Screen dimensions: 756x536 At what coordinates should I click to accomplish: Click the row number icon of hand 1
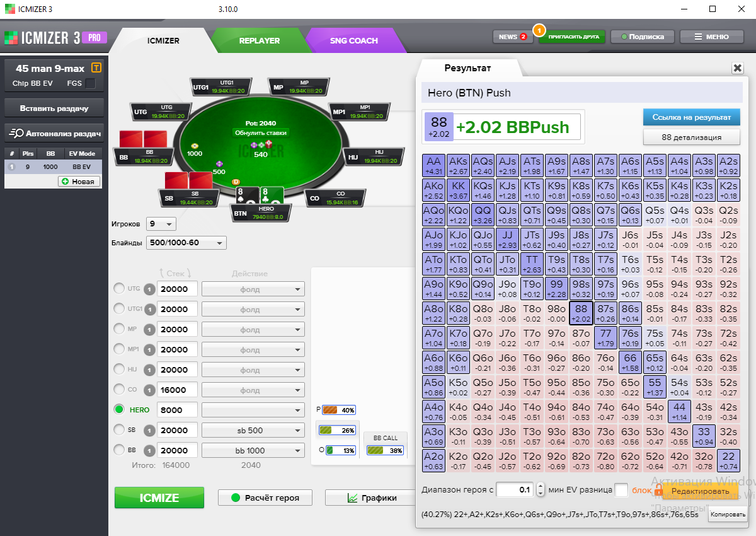coord(11,166)
